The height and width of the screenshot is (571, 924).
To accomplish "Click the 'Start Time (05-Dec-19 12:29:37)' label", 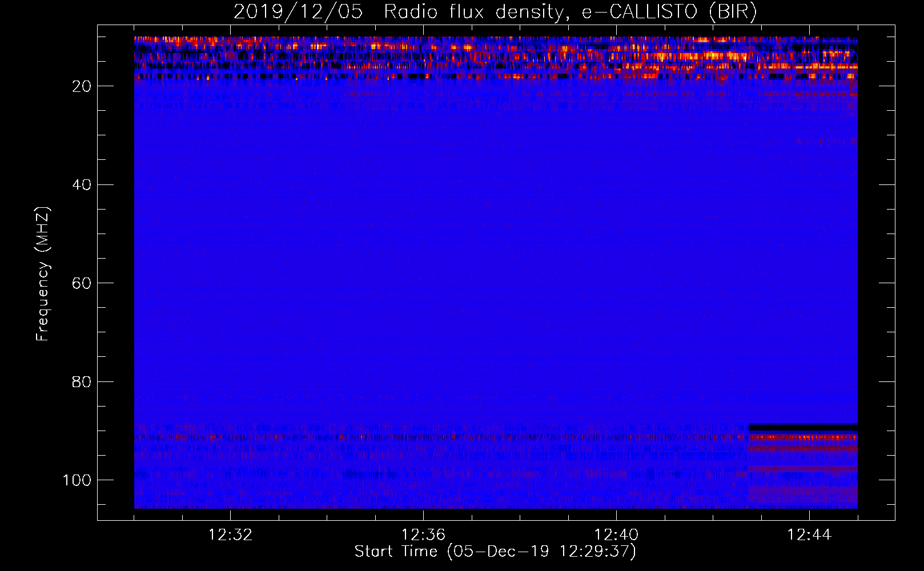I will [495, 552].
